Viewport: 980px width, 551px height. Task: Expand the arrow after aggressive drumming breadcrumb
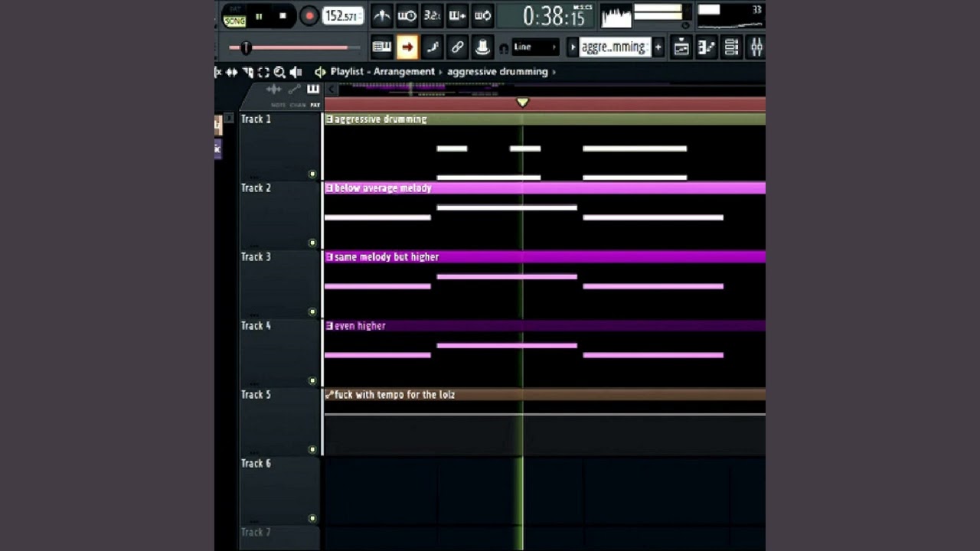point(554,72)
